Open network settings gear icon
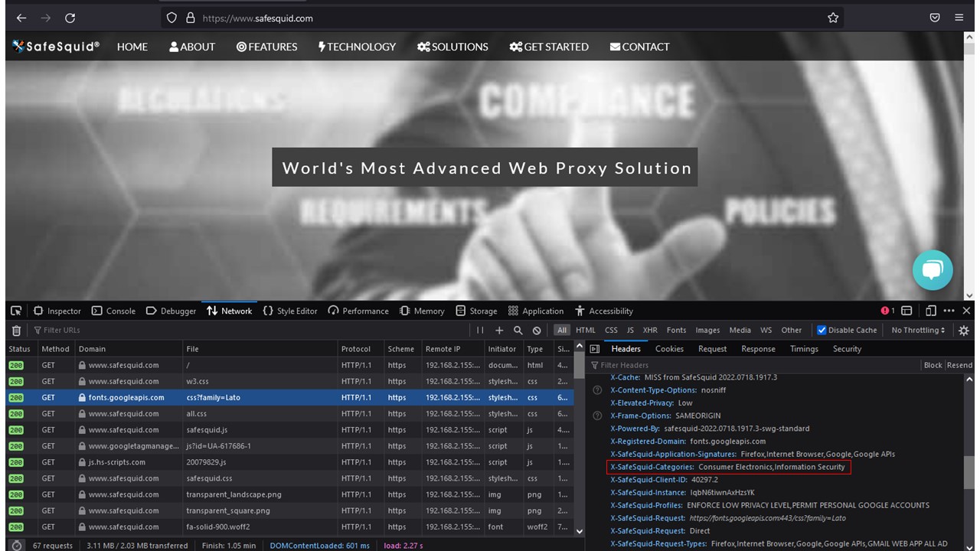 coord(964,331)
